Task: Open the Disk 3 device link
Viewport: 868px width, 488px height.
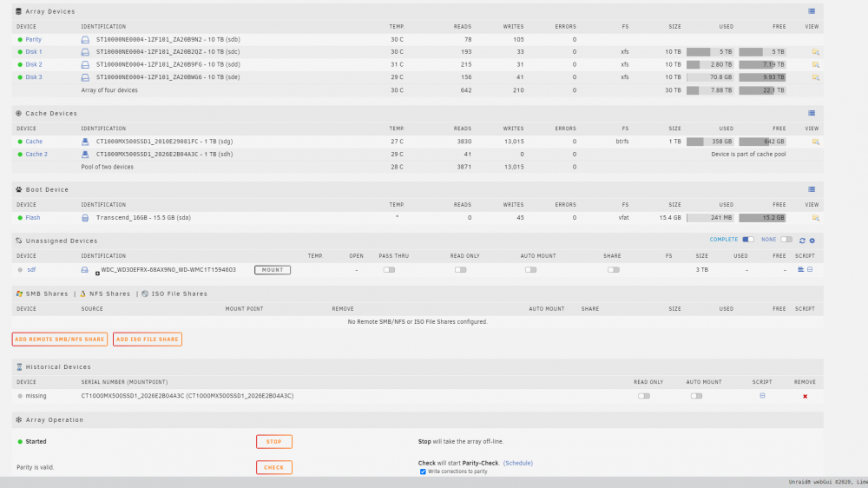Action: click(33, 77)
